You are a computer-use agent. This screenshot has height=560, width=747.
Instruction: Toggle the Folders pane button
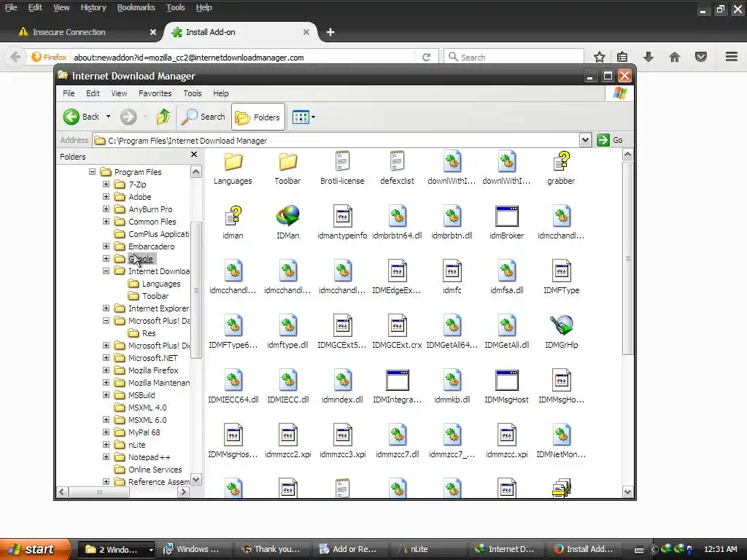258,117
